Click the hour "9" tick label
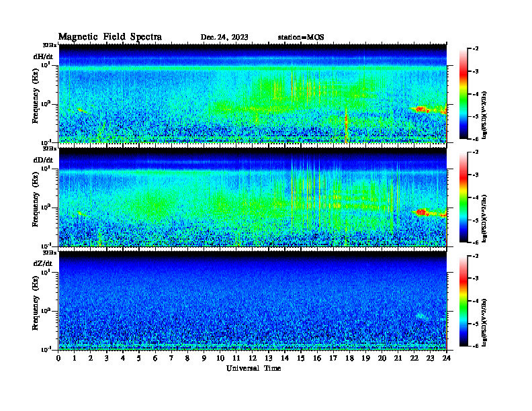The width and height of the screenshot is (532, 411). click(204, 359)
